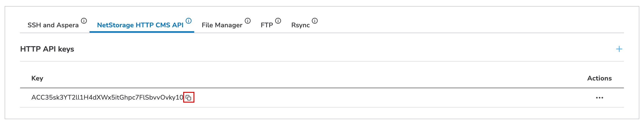This screenshot has width=644, height=125.
Task: Select the NetStorage HTTP CMS API tab
Action: coord(140,25)
